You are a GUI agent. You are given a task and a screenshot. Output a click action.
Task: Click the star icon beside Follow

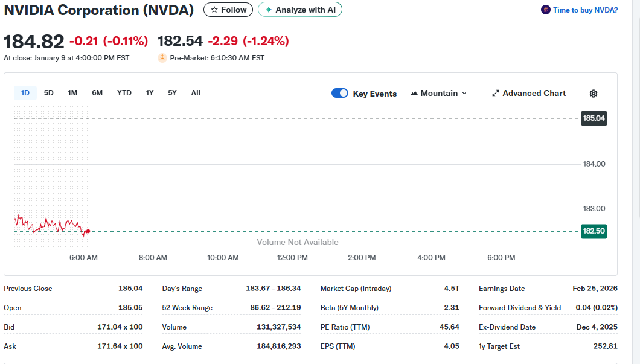tap(213, 10)
